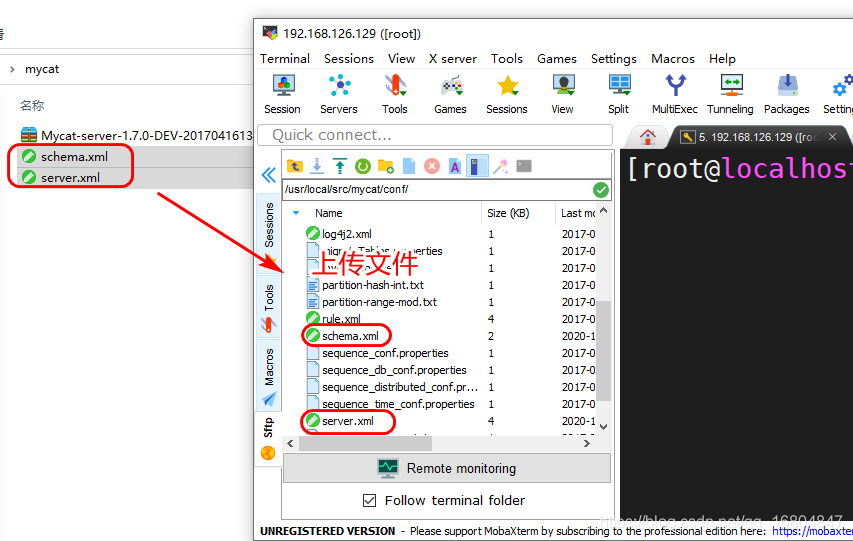
Task: Switch to Sessions side tab
Action: (x=269, y=233)
